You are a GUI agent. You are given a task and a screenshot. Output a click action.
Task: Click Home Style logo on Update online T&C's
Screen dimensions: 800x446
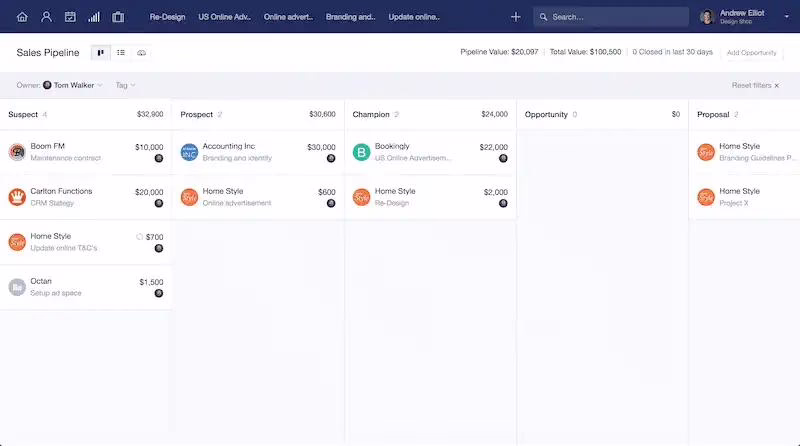tap(17, 242)
